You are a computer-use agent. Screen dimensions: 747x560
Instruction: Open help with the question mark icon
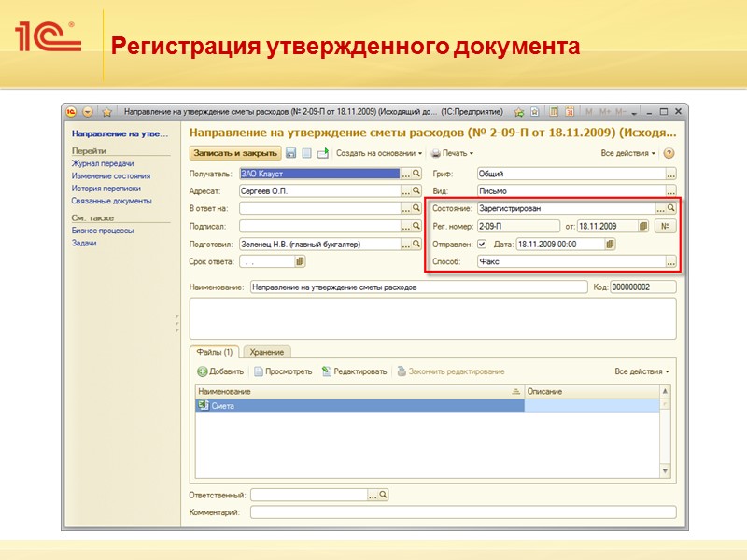point(669,153)
